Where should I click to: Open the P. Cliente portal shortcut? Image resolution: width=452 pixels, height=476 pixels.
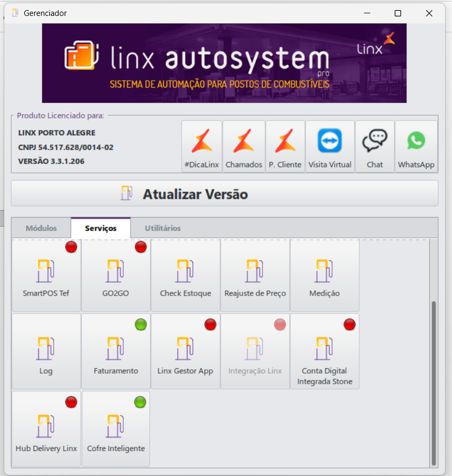point(285,146)
